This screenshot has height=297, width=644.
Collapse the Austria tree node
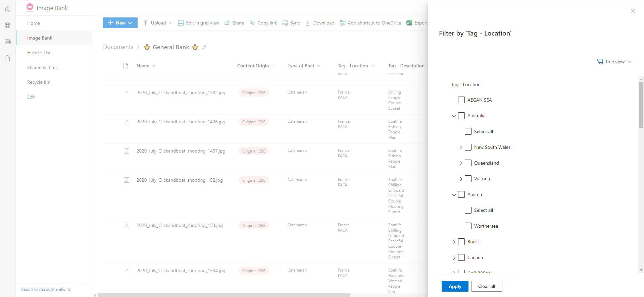tap(454, 195)
